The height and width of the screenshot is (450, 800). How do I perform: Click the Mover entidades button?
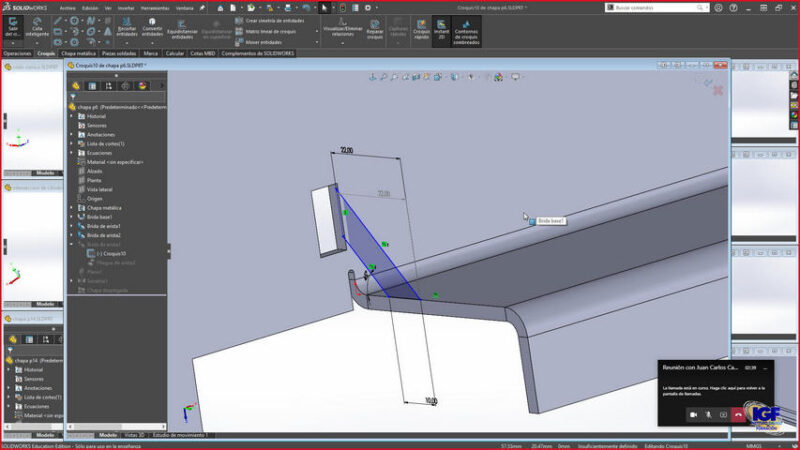coord(263,42)
